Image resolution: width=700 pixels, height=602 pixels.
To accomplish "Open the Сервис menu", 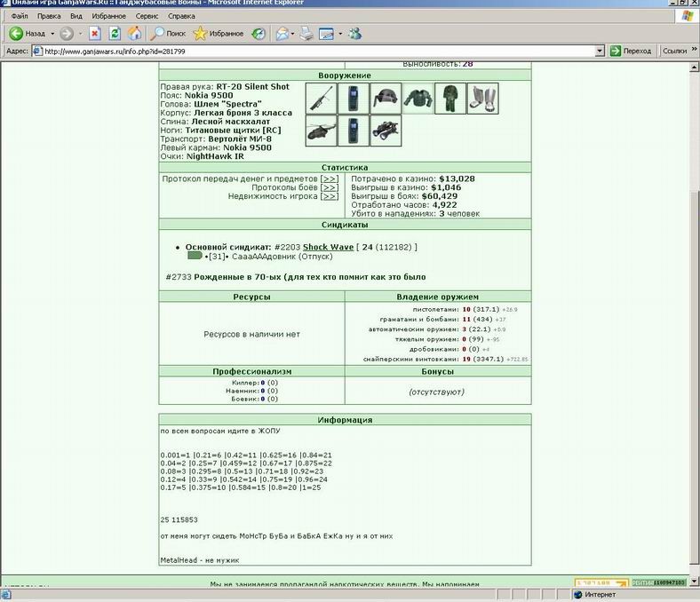I will point(147,16).
